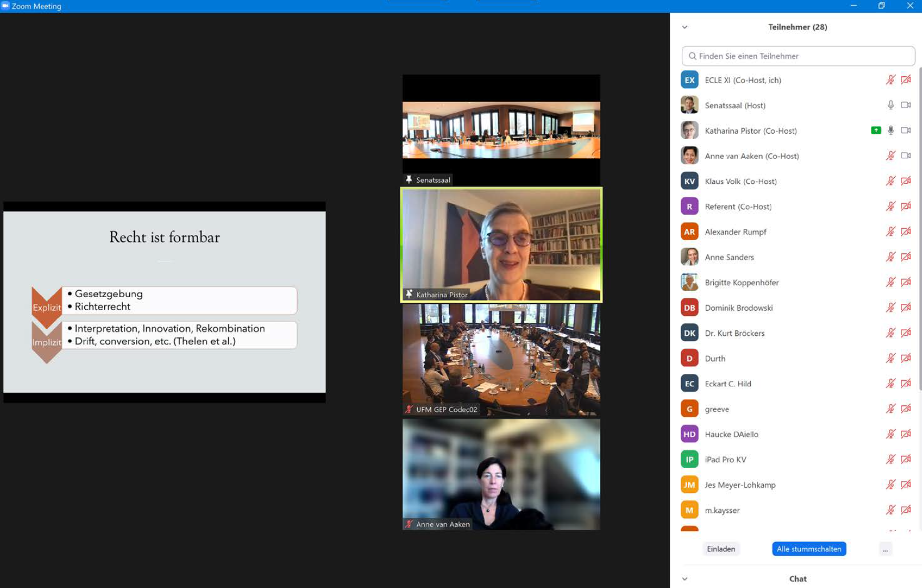
Task: Click Durth D avatar
Action: click(x=689, y=358)
